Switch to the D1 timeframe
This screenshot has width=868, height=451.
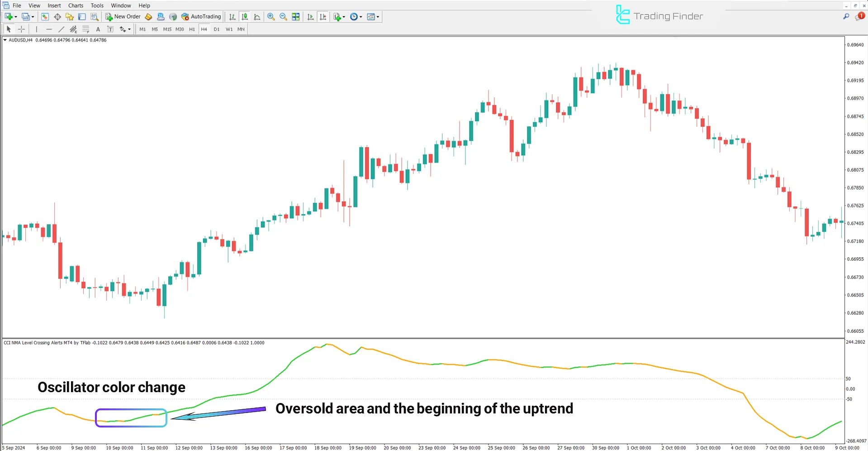click(217, 29)
